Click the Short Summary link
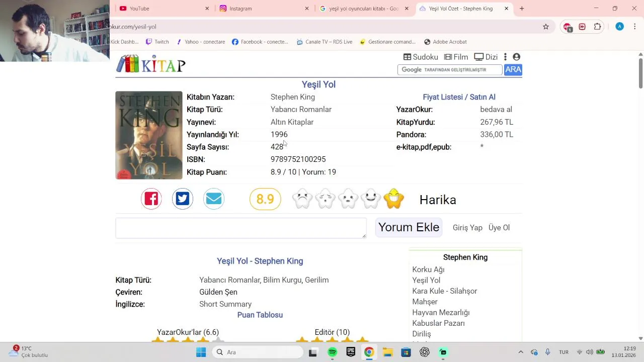 pos(225,304)
